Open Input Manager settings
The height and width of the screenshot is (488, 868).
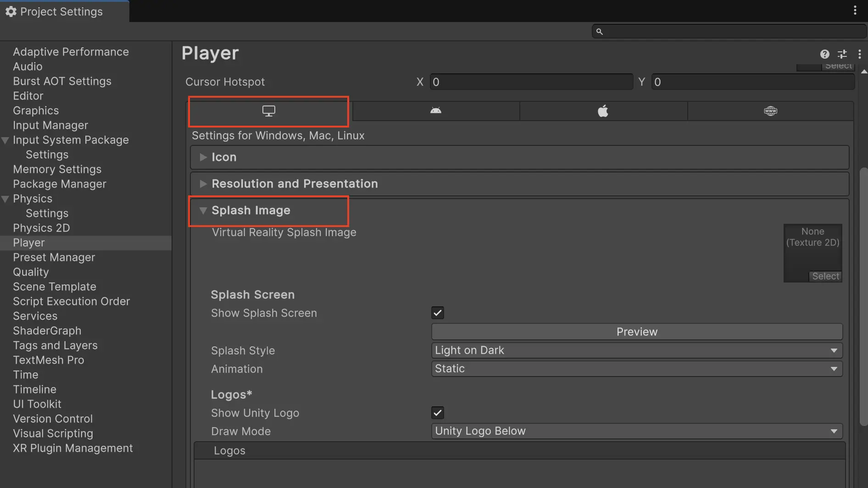click(50, 125)
